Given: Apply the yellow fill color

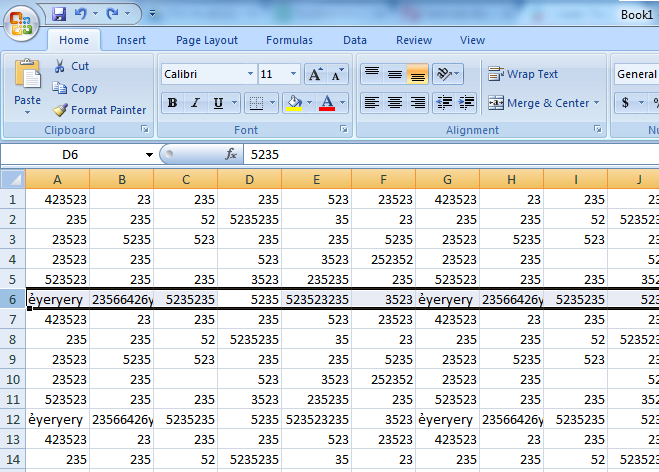Looking at the screenshot, I should click(x=293, y=103).
